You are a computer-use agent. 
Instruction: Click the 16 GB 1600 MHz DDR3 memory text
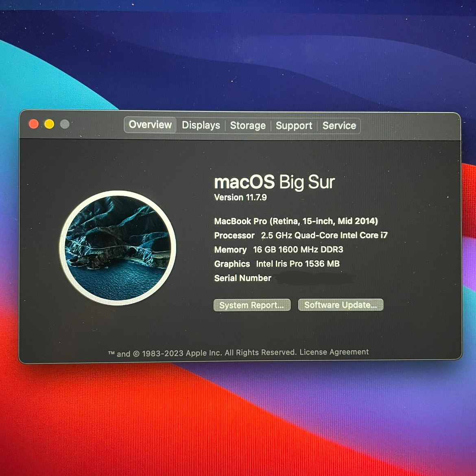pos(298,249)
